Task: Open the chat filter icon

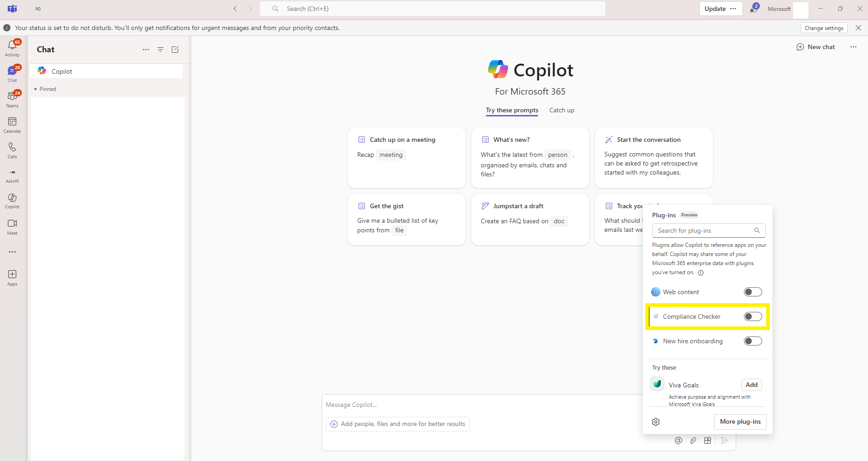Action: [160, 50]
